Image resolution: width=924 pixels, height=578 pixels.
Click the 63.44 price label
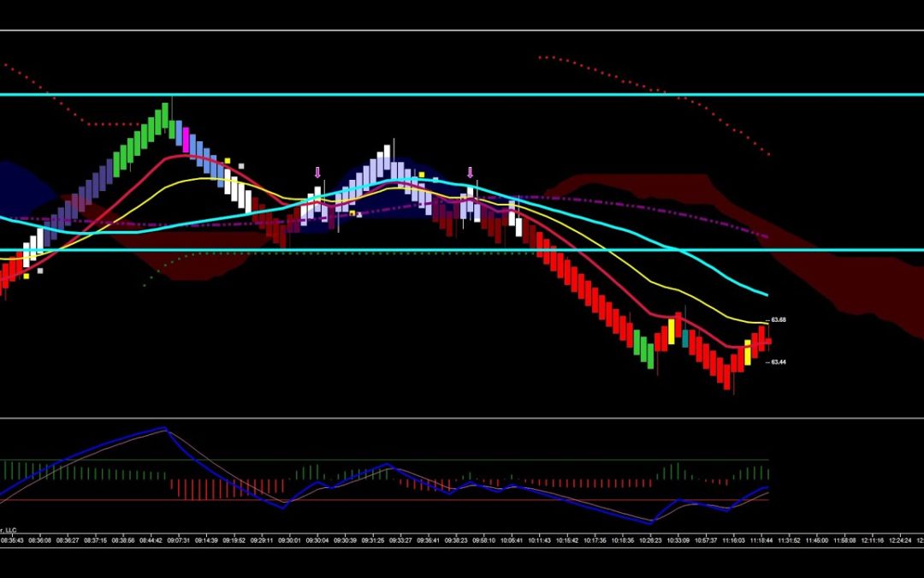(x=779, y=362)
